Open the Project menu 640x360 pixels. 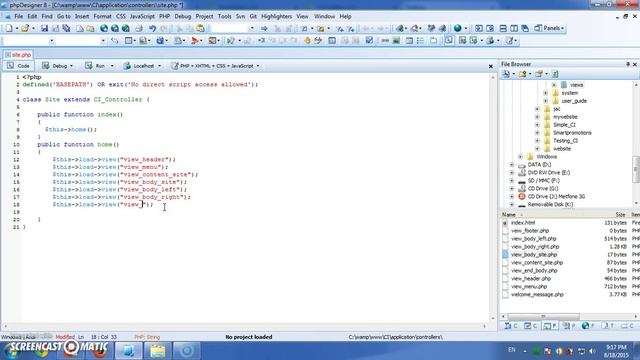[x=204, y=16]
